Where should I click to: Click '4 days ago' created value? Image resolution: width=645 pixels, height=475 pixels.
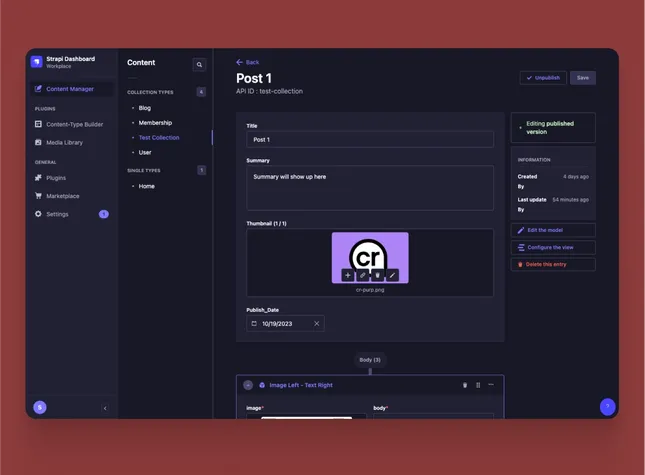tap(576, 176)
